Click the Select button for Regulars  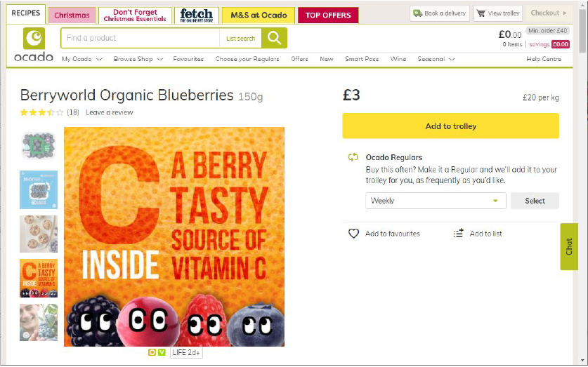click(x=535, y=201)
